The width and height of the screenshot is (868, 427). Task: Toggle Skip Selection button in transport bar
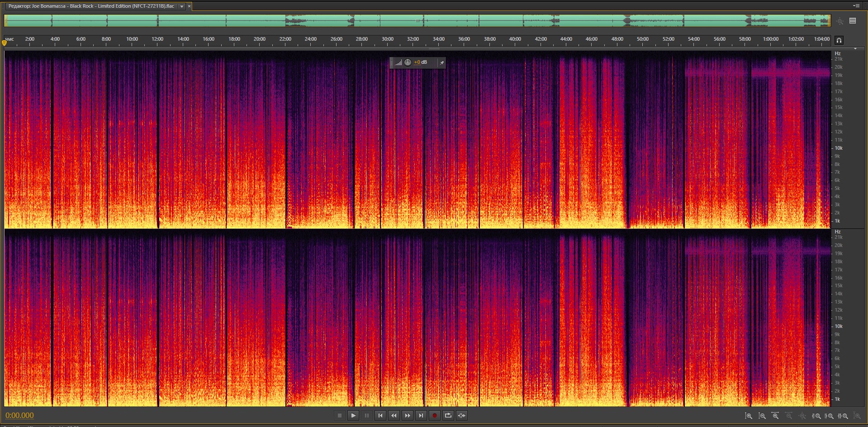[461, 415]
